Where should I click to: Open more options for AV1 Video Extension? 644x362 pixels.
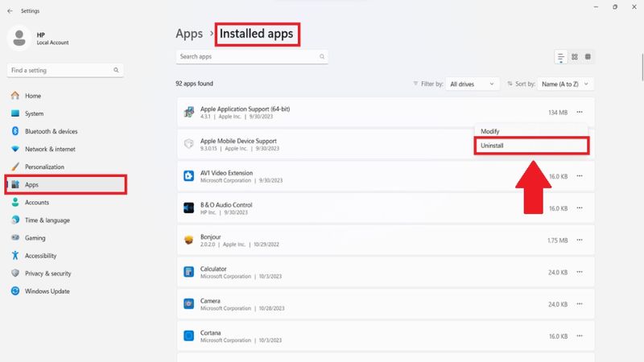pyautogui.click(x=579, y=176)
